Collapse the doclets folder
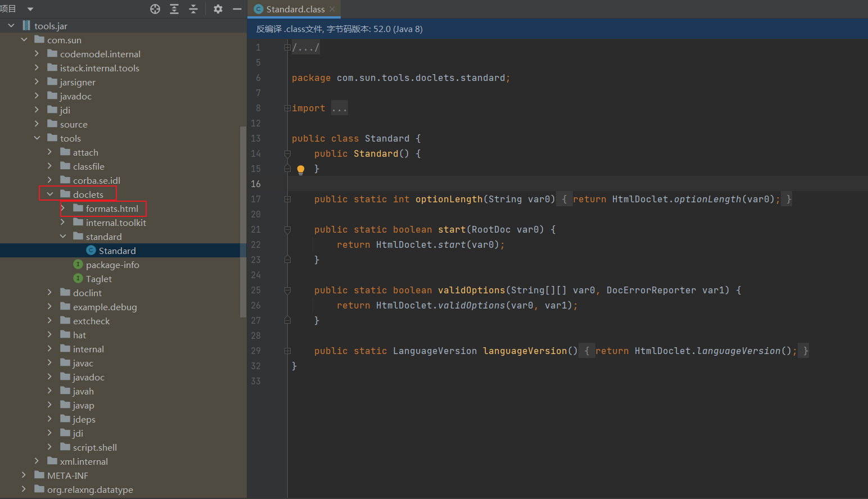Screen dimensions: 868x499 pos(50,194)
